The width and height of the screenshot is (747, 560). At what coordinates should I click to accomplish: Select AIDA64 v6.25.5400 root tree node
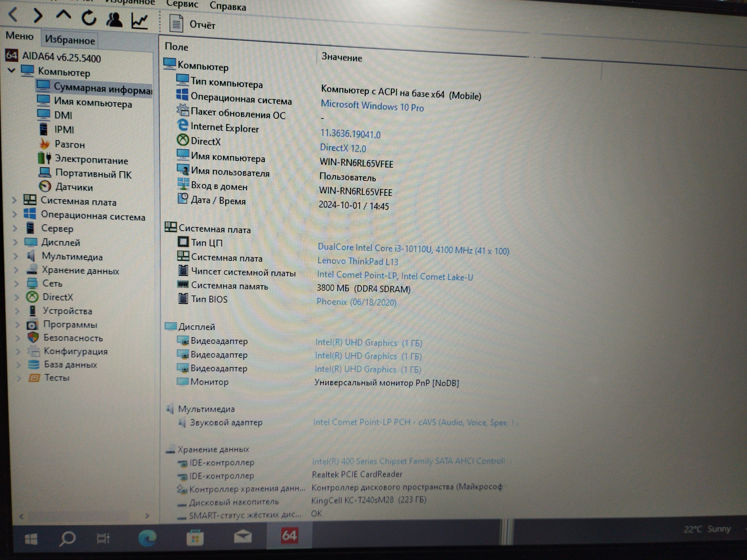pos(53,57)
